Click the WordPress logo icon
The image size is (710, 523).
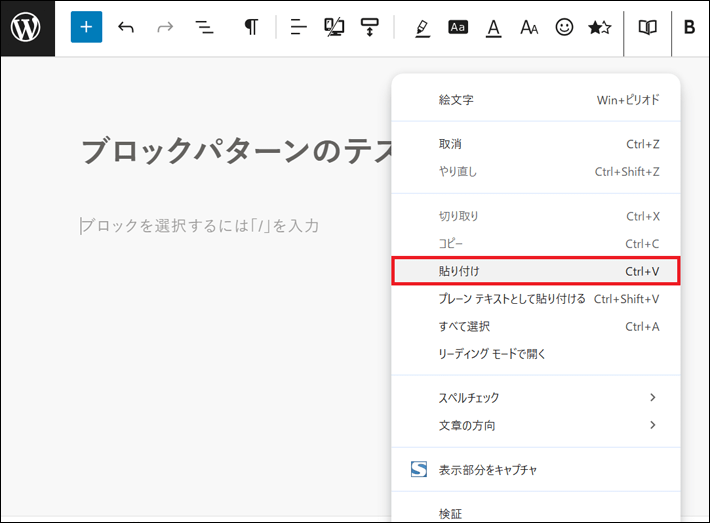coord(27,28)
